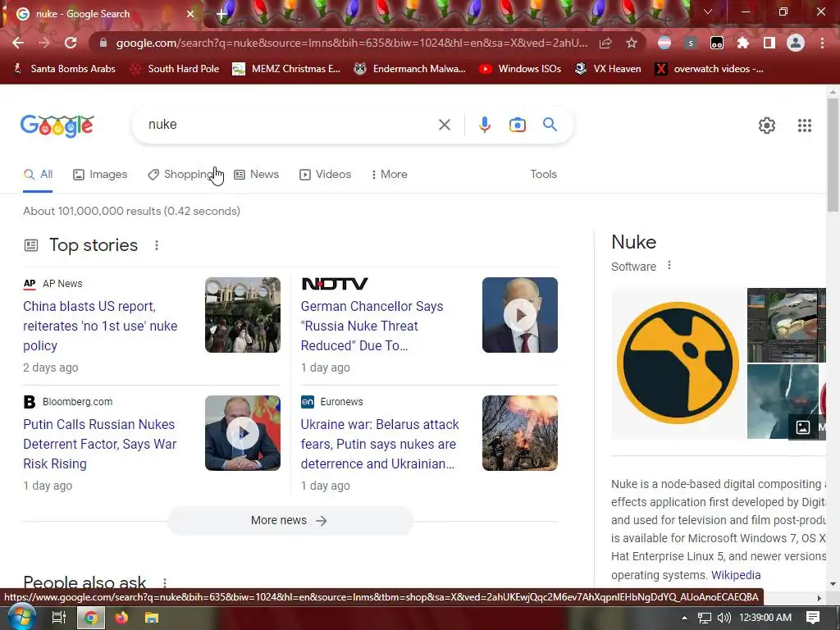The height and width of the screenshot is (630, 840).
Task: Start voice search with the microphone
Action: pos(484,125)
